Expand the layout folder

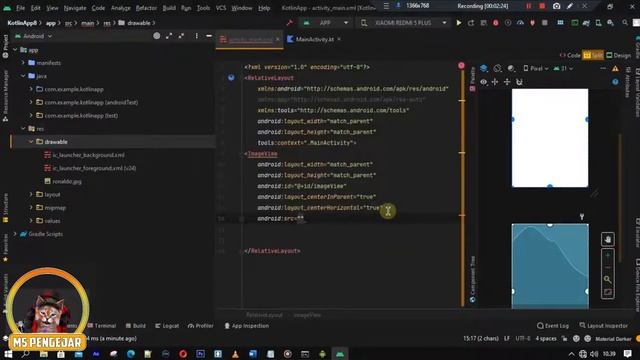point(31,194)
